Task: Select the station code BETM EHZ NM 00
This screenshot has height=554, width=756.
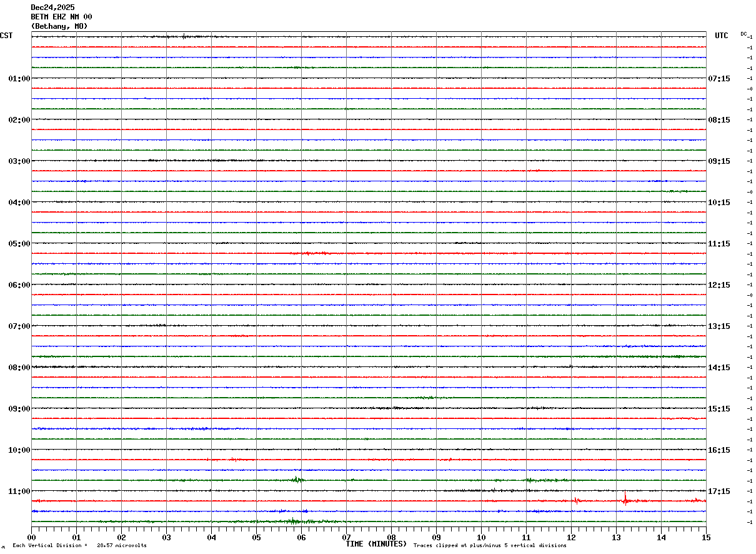Action: 61,17
